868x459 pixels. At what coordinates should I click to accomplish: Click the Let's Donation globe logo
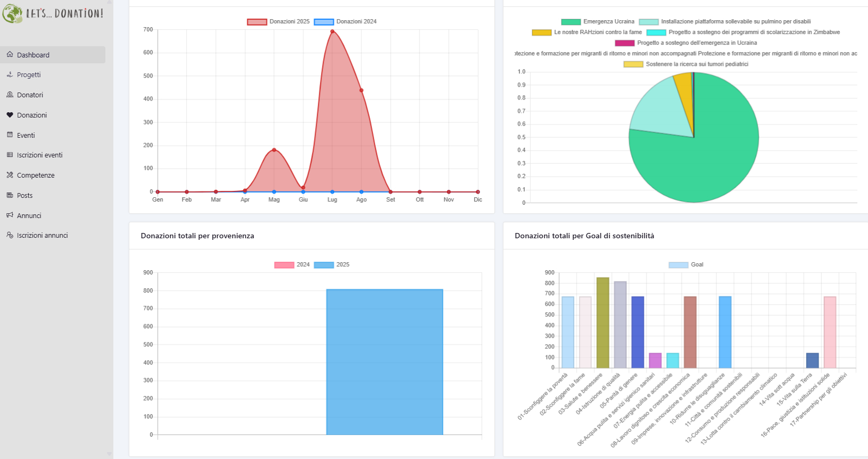click(x=12, y=14)
